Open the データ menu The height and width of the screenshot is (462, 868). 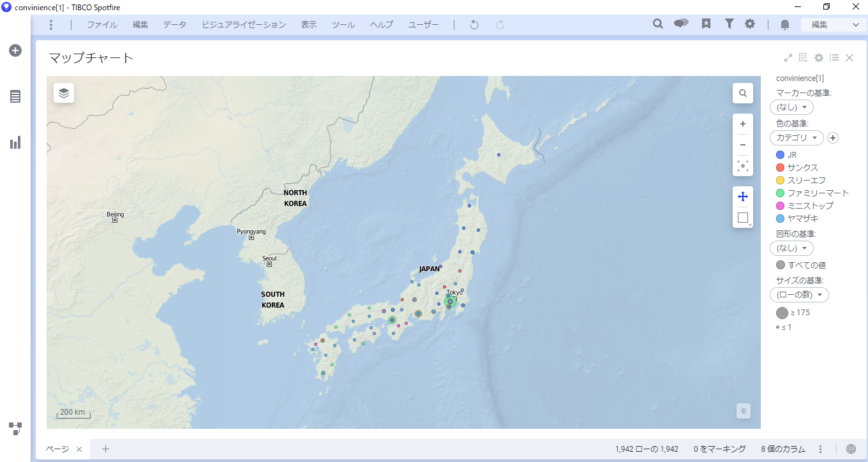coord(175,25)
